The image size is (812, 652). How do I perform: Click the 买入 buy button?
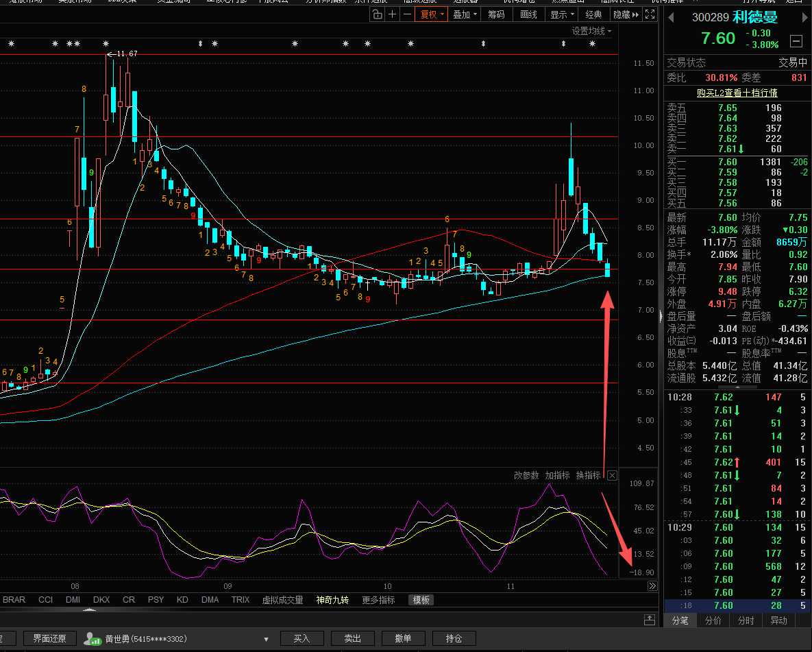point(302,638)
